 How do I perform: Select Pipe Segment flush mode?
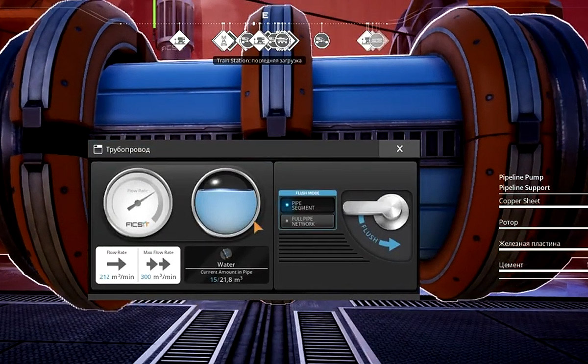coord(307,205)
